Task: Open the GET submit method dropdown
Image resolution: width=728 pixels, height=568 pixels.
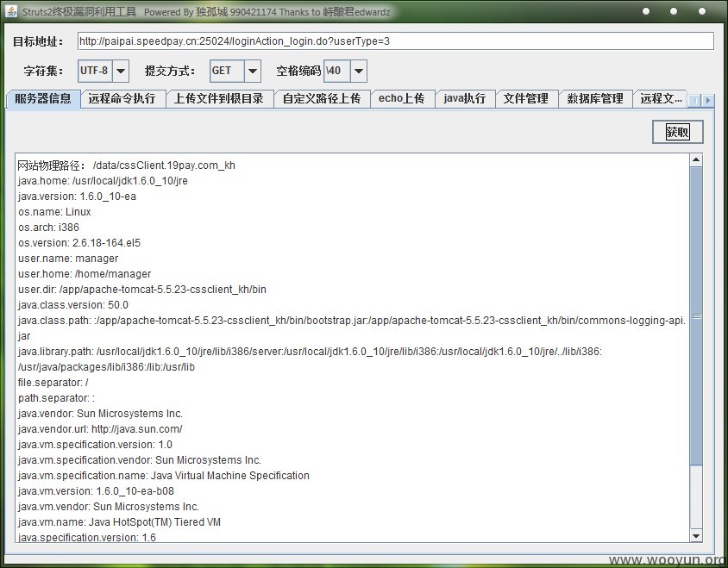Action: [252, 71]
